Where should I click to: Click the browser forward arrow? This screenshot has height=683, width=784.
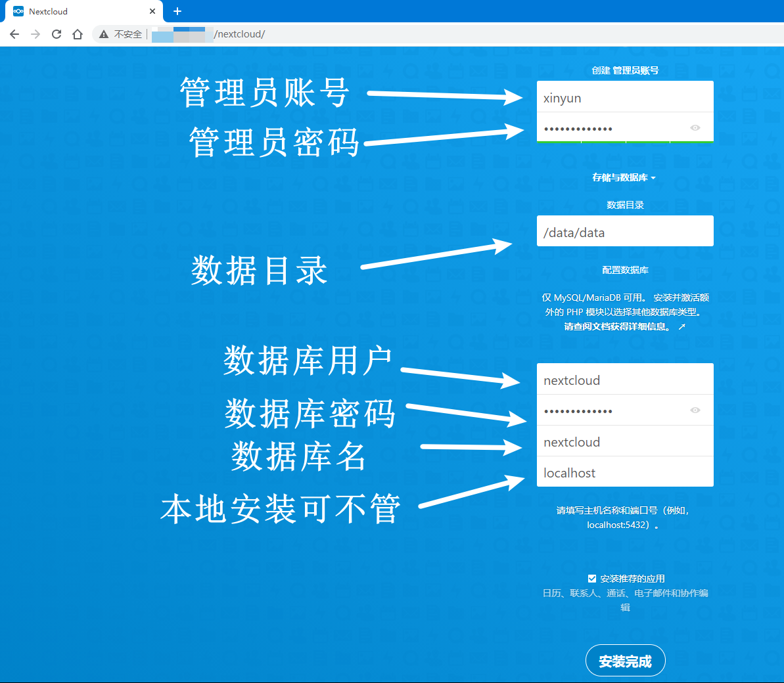point(35,34)
